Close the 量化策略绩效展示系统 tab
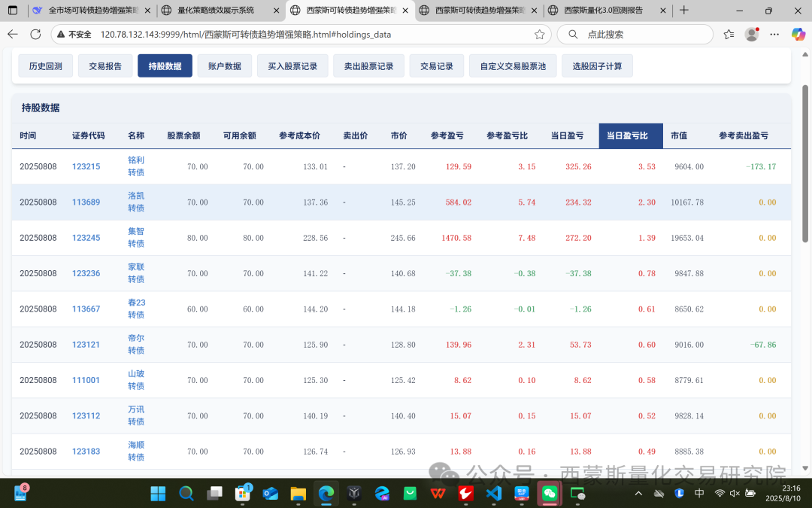Image resolution: width=812 pixels, height=508 pixels. click(275, 11)
